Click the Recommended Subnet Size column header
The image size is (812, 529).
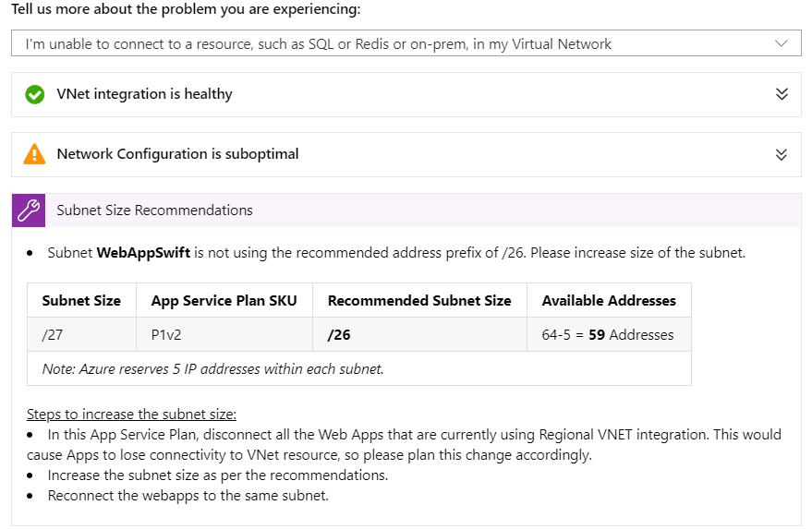pyautogui.click(x=419, y=301)
